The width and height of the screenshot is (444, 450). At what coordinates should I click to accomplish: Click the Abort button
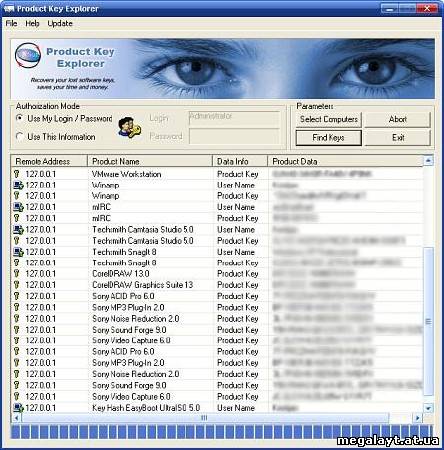click(x=398, y=119)
